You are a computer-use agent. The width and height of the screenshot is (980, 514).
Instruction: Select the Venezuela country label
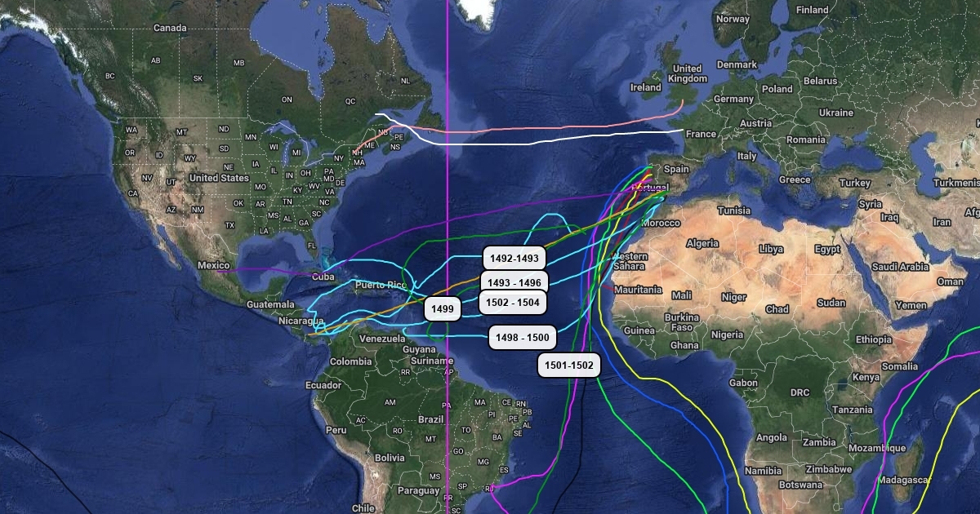click(382, 339)
